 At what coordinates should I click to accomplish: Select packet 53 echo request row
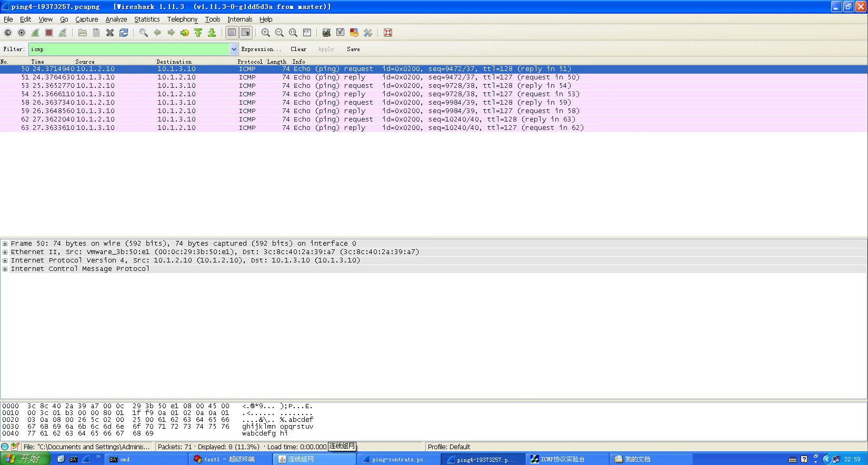tap(434, 86)
